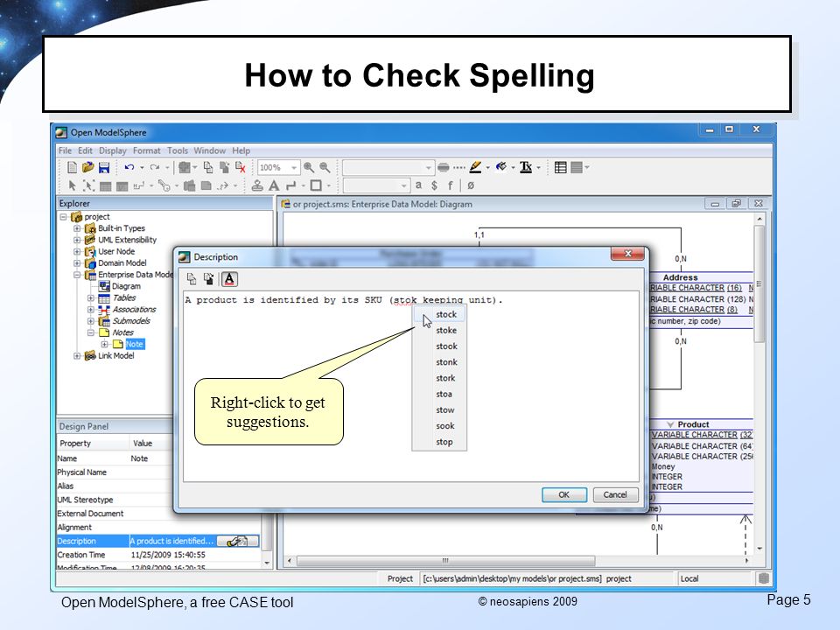Click the Tx text format tool

pyautogui.click(x=526, y=168)
